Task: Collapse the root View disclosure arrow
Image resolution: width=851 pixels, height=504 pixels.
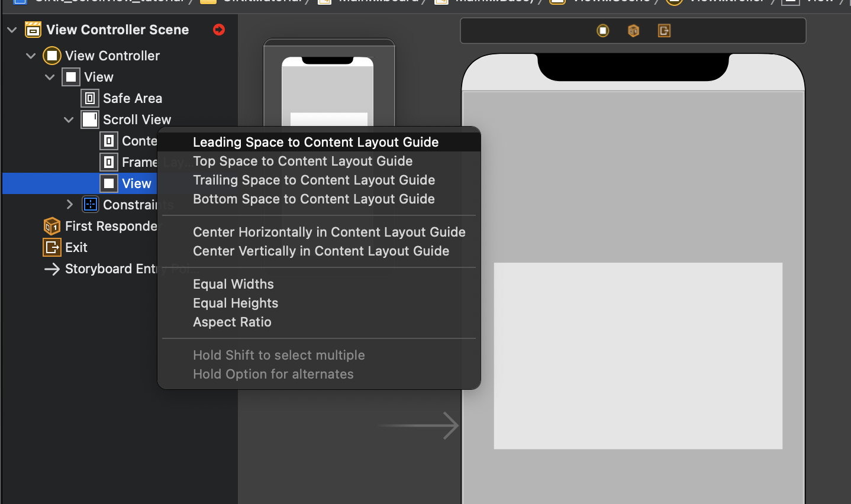Action: point(50,77)
